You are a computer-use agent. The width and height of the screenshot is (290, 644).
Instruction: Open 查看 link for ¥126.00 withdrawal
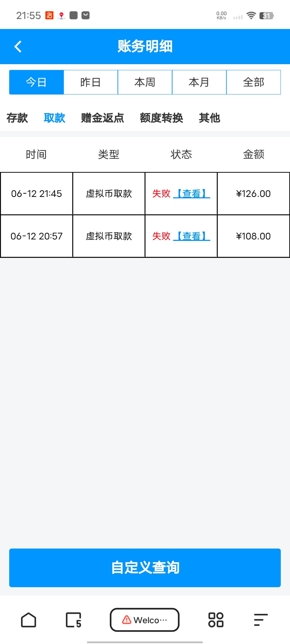(x=192, y=193)
